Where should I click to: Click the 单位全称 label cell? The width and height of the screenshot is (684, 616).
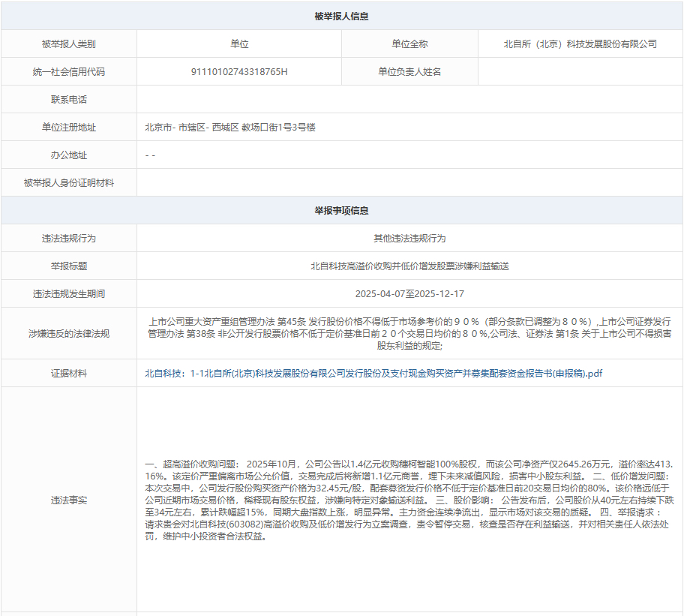tap(409, 44)
